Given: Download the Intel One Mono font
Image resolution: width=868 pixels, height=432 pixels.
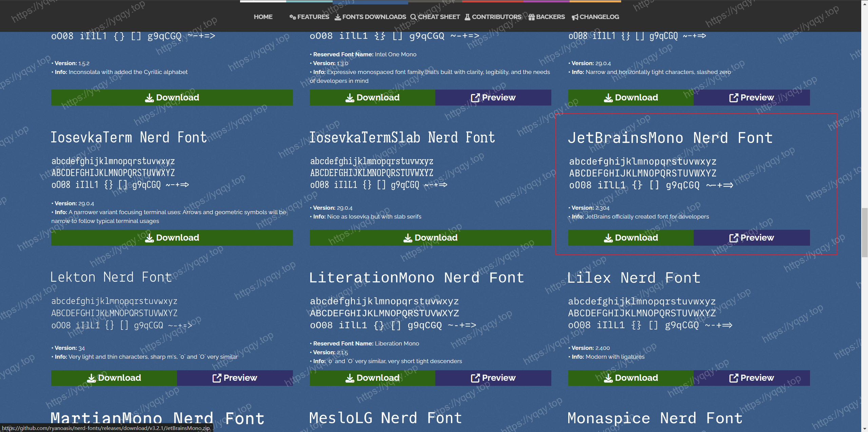Looking at the screenshot, I should pyautogui.click(x=372, y=98).
